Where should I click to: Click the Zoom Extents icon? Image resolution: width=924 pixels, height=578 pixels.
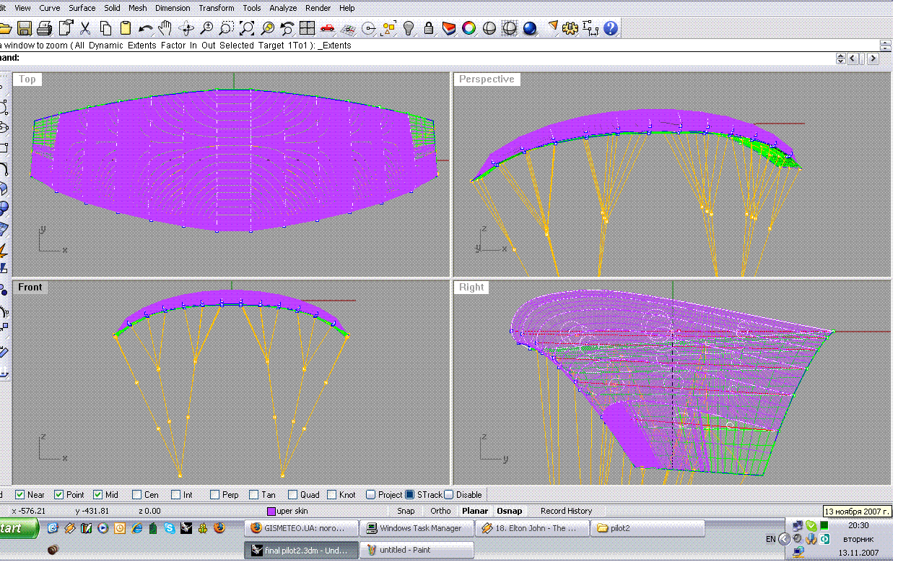[247, 29]
